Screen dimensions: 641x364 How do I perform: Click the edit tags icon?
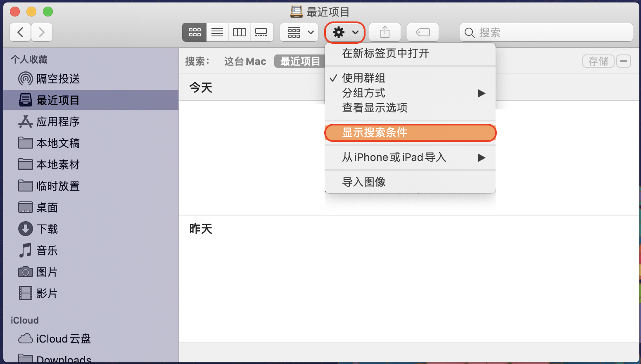[x=423, y=32]
